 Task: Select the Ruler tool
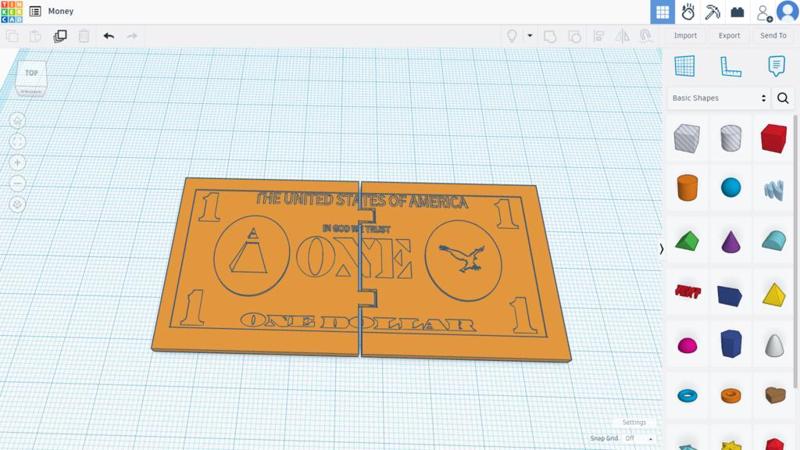click(x=731, y=67)
